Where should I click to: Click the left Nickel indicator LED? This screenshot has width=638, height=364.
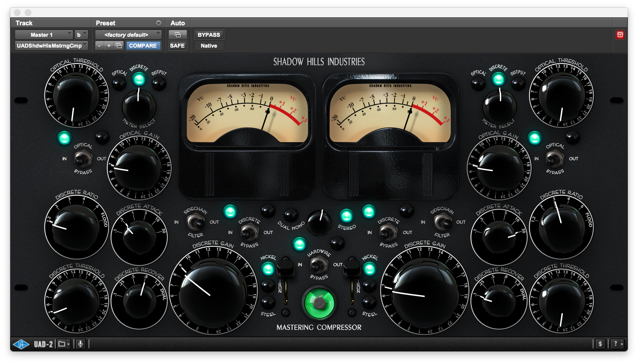tap(268, 269)
